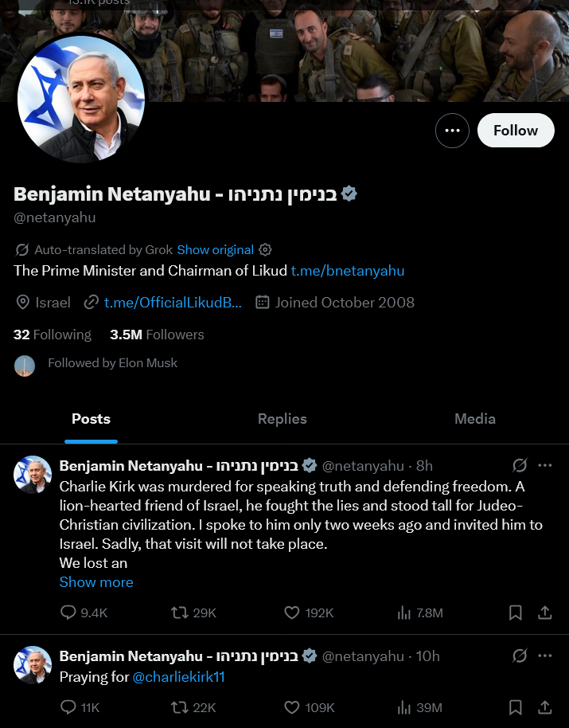
Task: Like the post with 192K likes
Action: (292, 613)
